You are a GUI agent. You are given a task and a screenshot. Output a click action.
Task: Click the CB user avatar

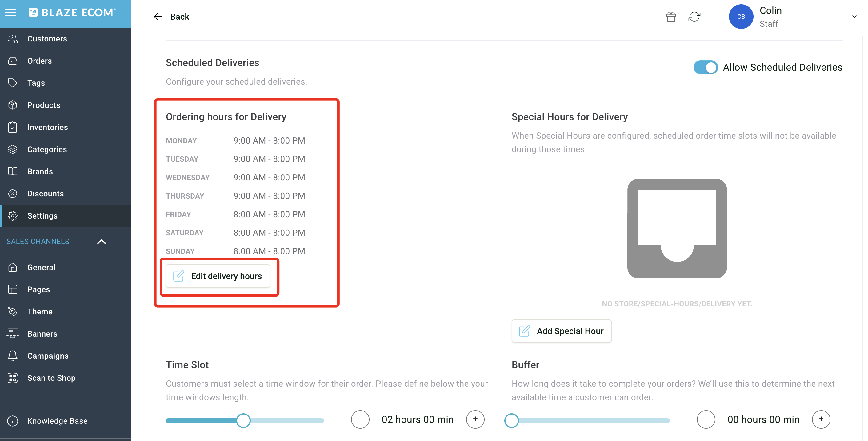[x=741, y=17]
